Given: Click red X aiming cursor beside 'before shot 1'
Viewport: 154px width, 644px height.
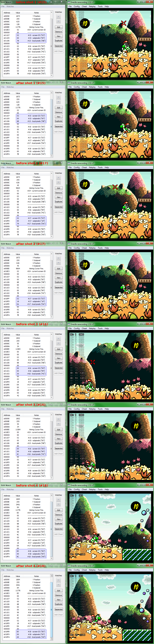Looking at the screenshot, I should tap(124, 23).
